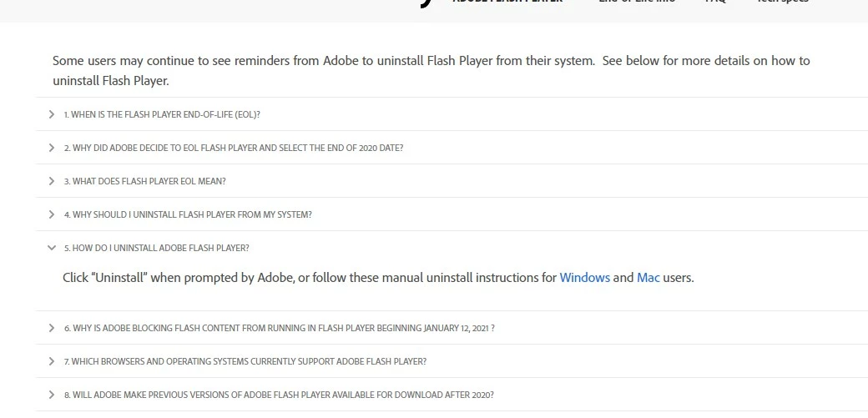Viewport: 868px width, 418px height.
Task: Open Windows manual uninstall instructions link
Action: click(584, 277)
